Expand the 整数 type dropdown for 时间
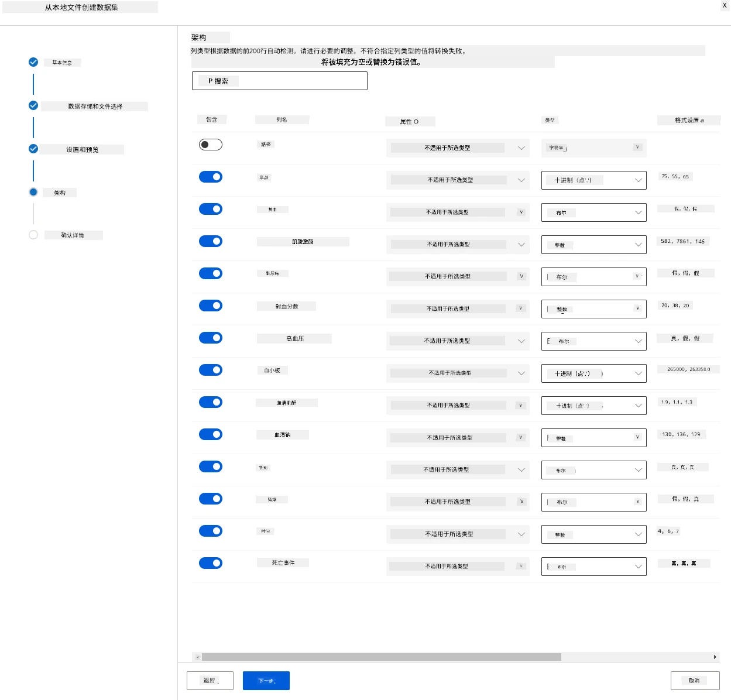731x700 pixels. (x=594, y=534)
